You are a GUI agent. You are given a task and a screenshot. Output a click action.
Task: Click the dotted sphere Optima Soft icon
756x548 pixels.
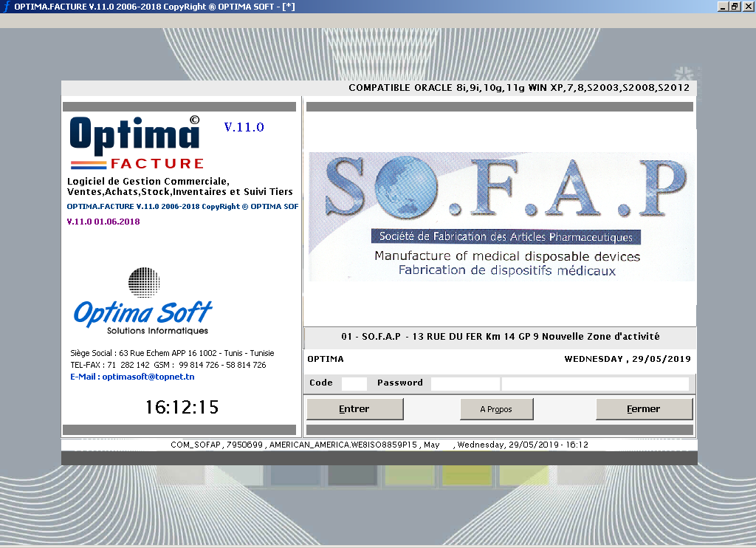pos(144,282)
